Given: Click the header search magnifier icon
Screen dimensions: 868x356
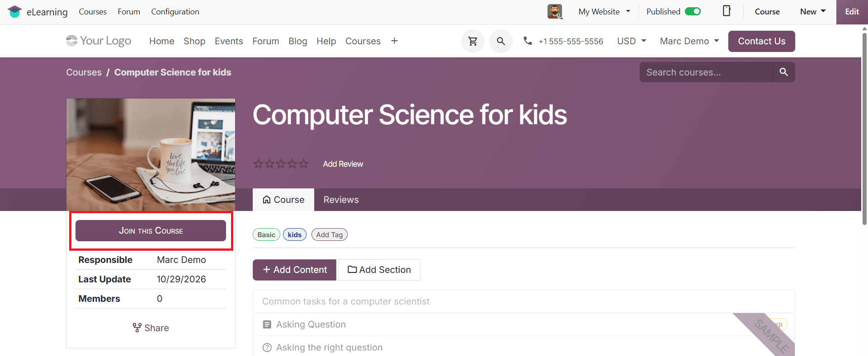Looking at the screenshot, I should pyautogui.click(x=501, y=41).
